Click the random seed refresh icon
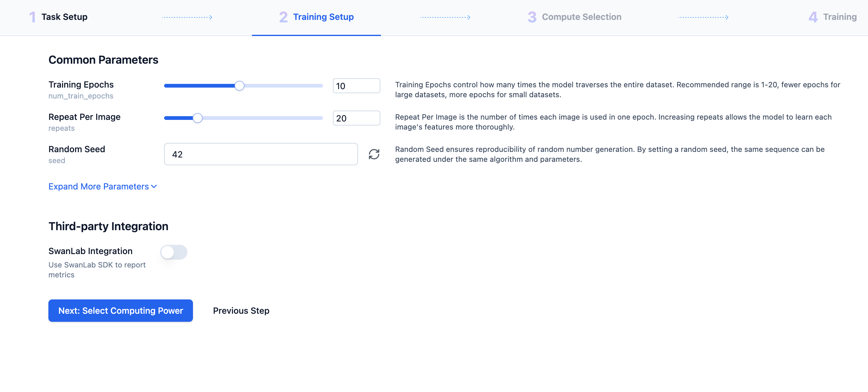The width and height of the screenshot is (868, 392). [x=374, y=154]
